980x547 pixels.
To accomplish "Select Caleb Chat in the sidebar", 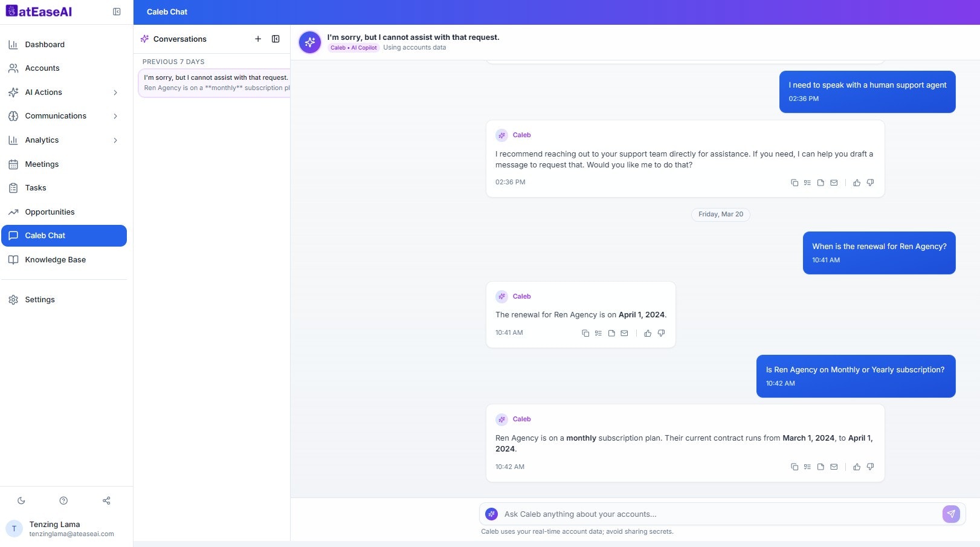I will point(64,236).
